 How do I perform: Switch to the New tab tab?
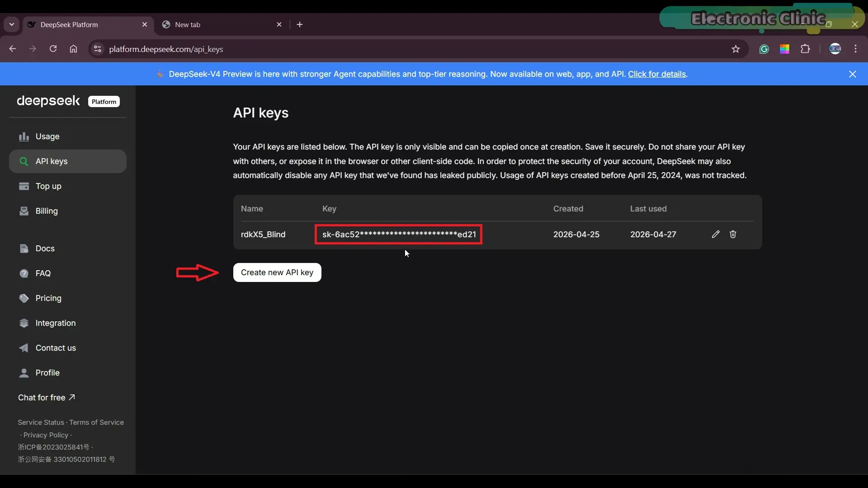pos(222,25)
